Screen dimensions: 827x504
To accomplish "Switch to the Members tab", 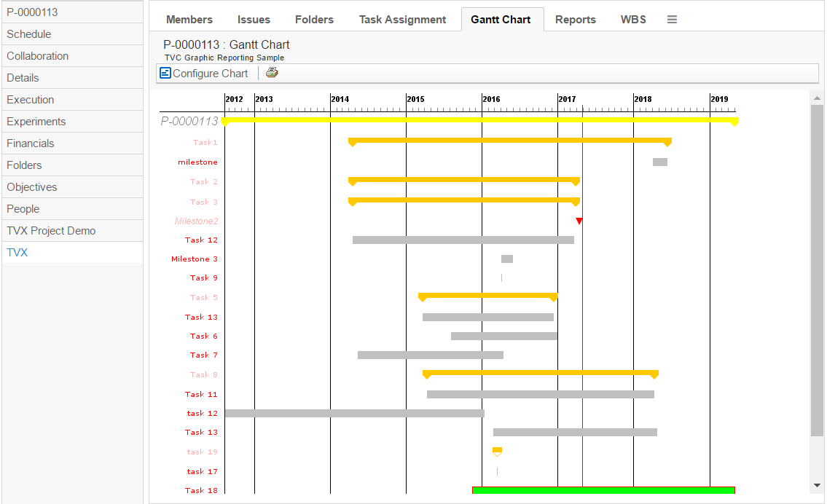I will 189,20.
